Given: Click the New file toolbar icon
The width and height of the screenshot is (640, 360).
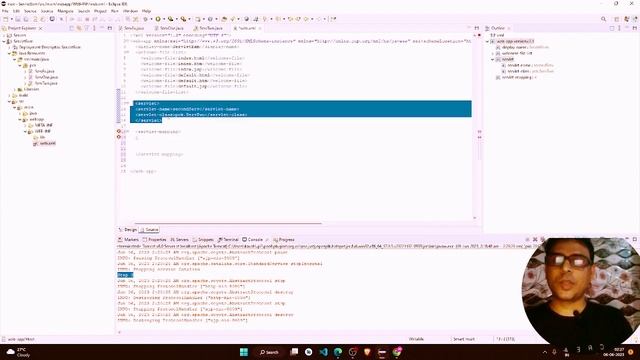Looking at the screenshot, I should [x=6, y=19].
